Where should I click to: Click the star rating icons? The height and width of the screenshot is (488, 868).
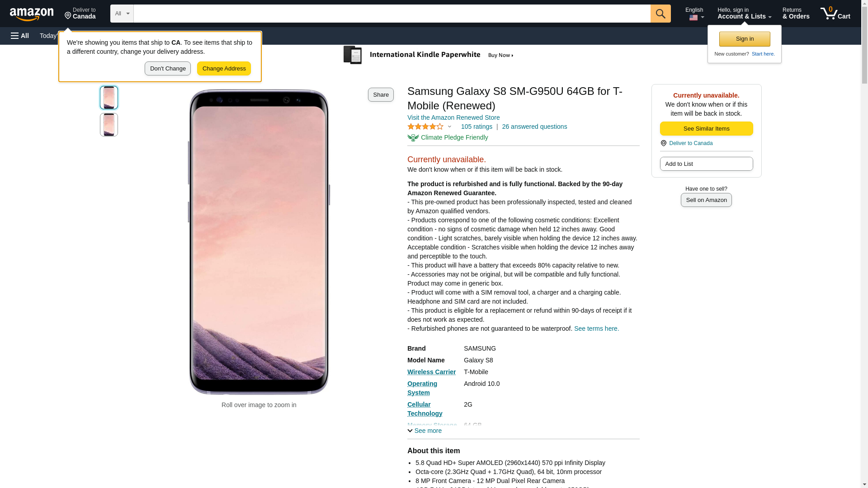(425, 127)
